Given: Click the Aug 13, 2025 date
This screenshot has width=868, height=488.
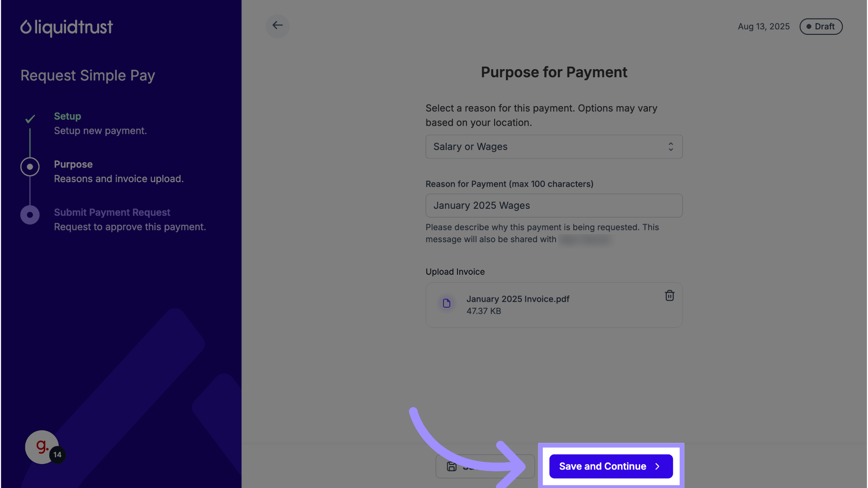Looking at the screenshot, I should (x=764, y=27).
